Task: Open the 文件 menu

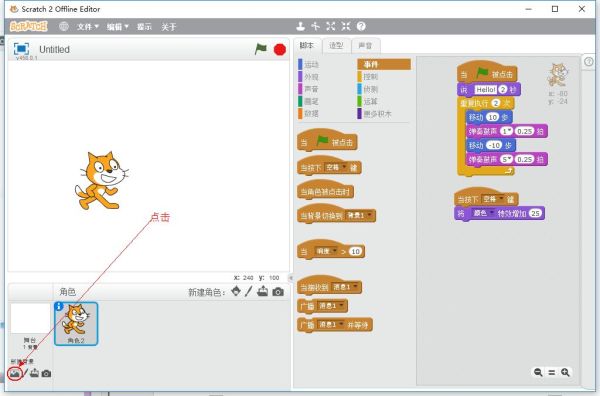Action: point(88,26)
